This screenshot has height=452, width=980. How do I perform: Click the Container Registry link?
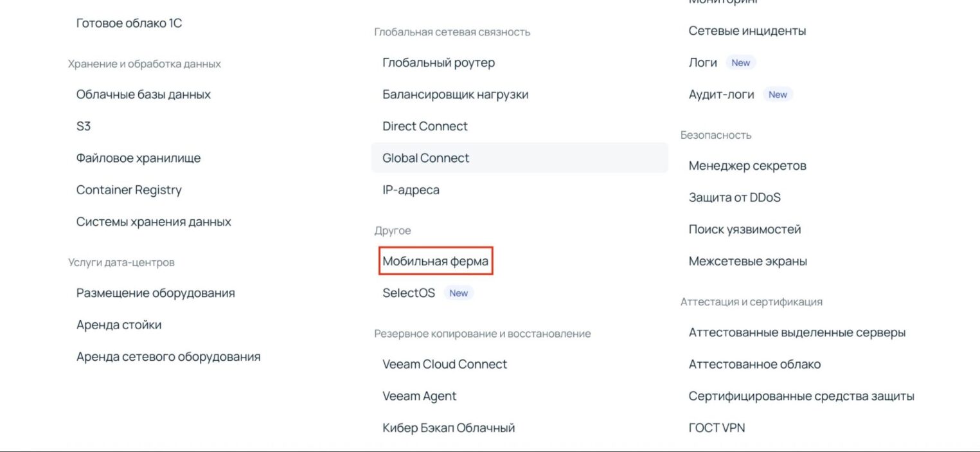coord(129,190)
